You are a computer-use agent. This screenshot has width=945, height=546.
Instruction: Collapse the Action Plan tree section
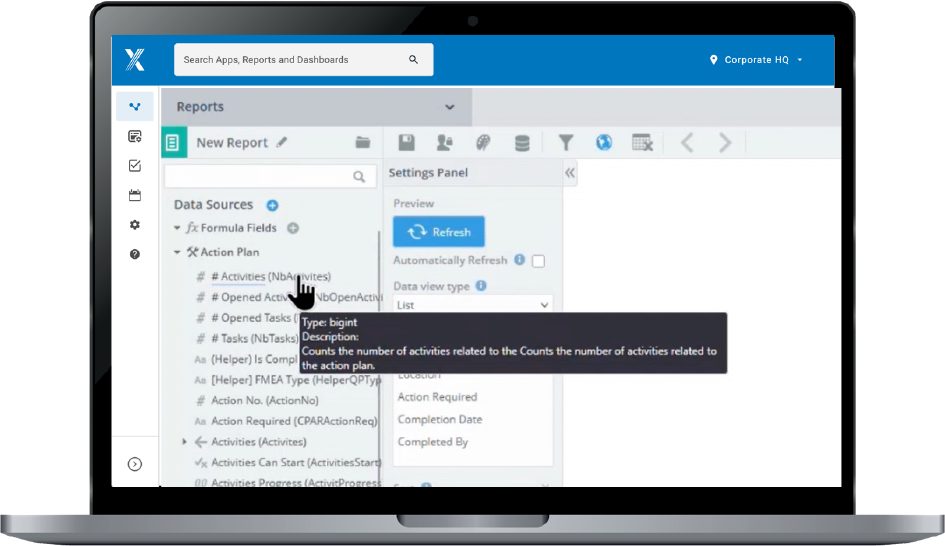[x=177, y=253]
